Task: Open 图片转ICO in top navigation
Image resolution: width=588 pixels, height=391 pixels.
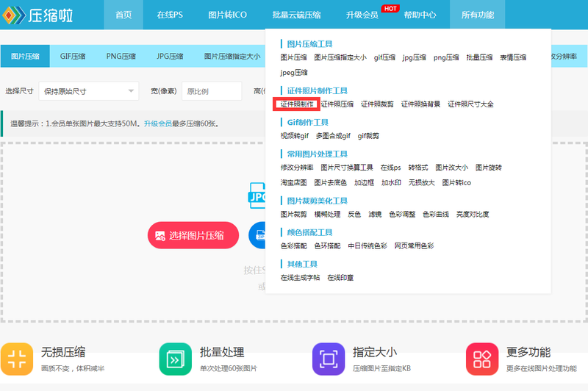Action: click(228, 15)
